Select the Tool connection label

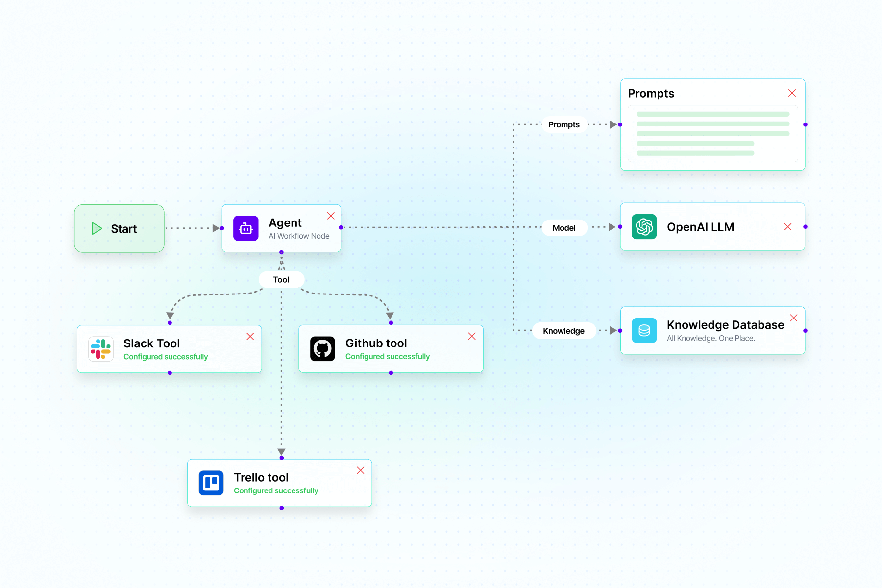[x=281, y=280]
